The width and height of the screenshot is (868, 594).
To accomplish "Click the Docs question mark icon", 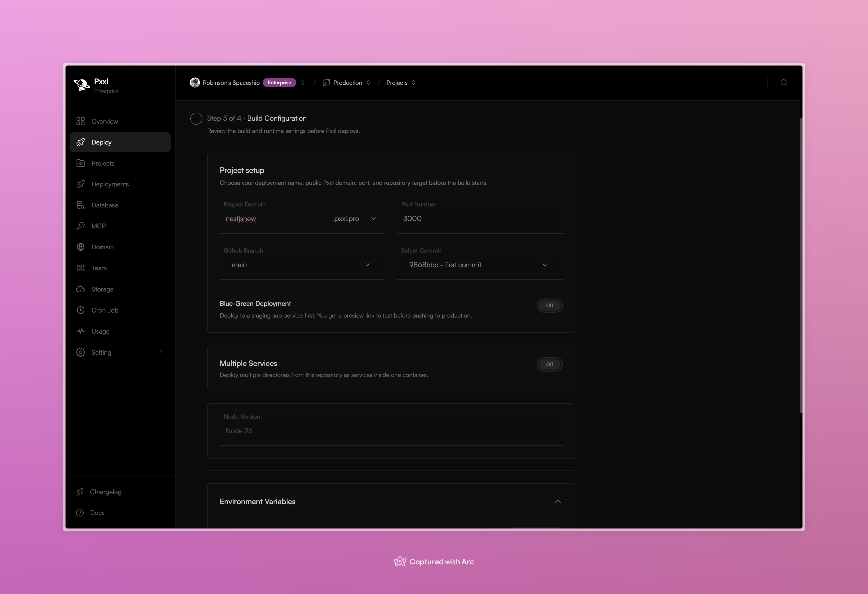I will [x=79, y=513].
